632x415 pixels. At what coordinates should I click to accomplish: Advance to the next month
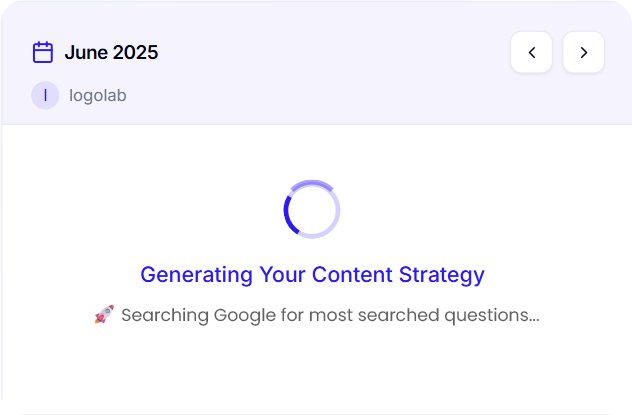tap(583, 52)
